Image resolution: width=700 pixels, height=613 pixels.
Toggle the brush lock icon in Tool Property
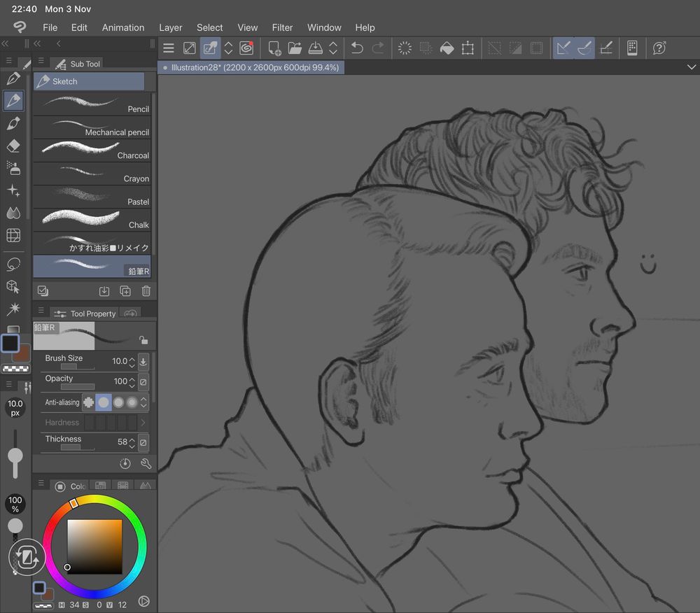tap(143, 340)
